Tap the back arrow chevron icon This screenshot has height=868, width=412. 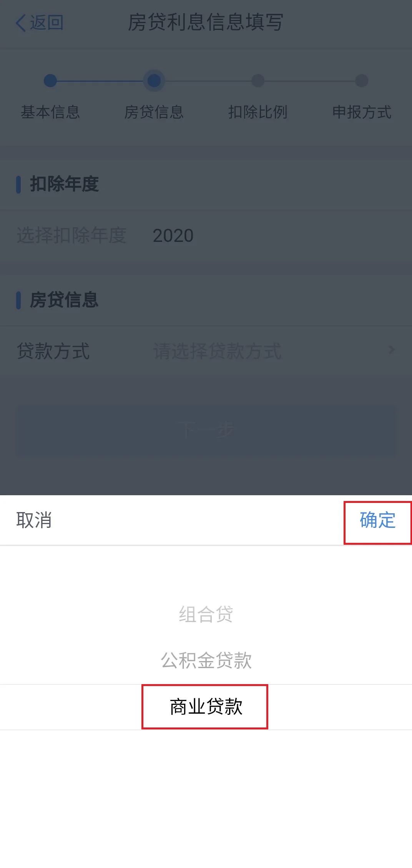point(21,23)
